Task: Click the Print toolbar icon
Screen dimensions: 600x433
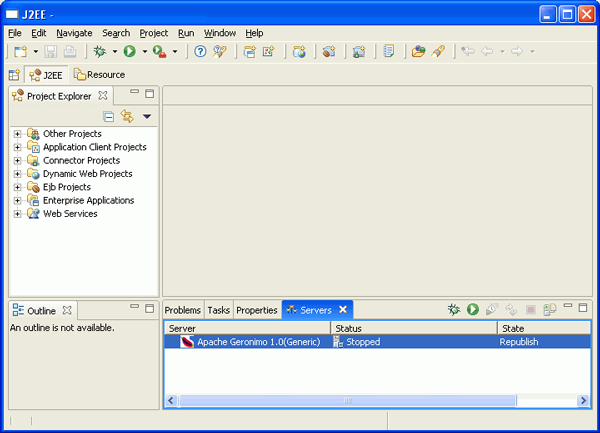Action: [70, 51]
